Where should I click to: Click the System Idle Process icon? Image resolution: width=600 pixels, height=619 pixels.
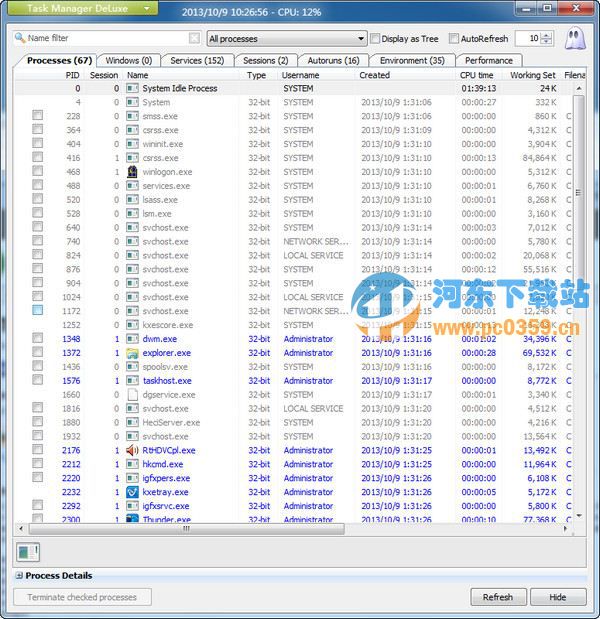pyautogui.click(x=132, y=88)
